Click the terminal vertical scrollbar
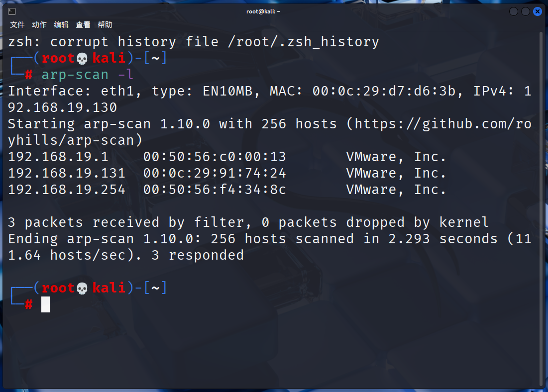Screen dimensions: 548x392 tap(541, 209)
